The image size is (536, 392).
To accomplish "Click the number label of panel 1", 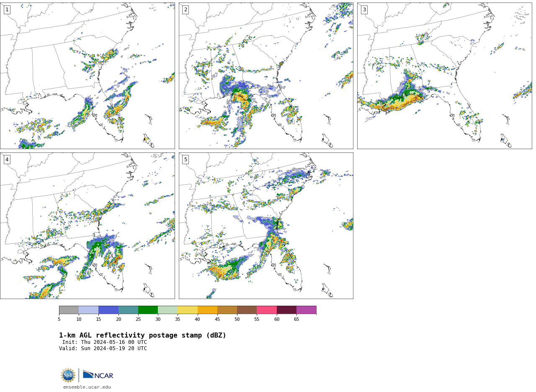I will pyautogui.click(x=7, y=10).
